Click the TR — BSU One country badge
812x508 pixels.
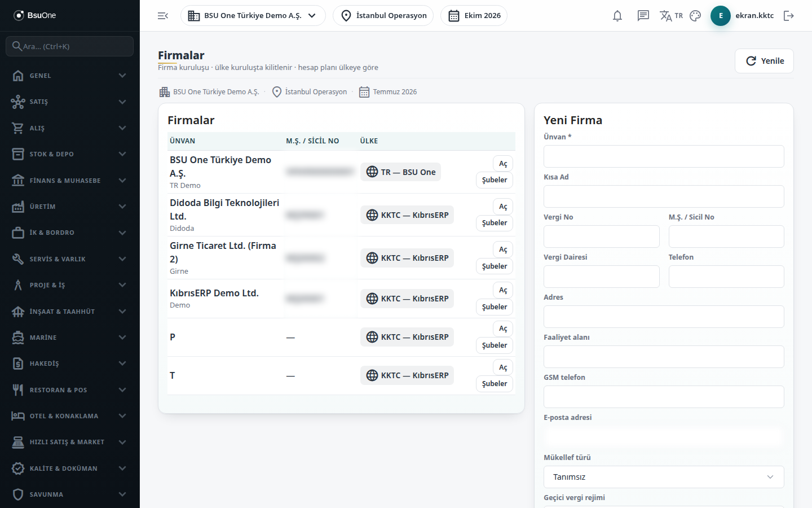400,172
